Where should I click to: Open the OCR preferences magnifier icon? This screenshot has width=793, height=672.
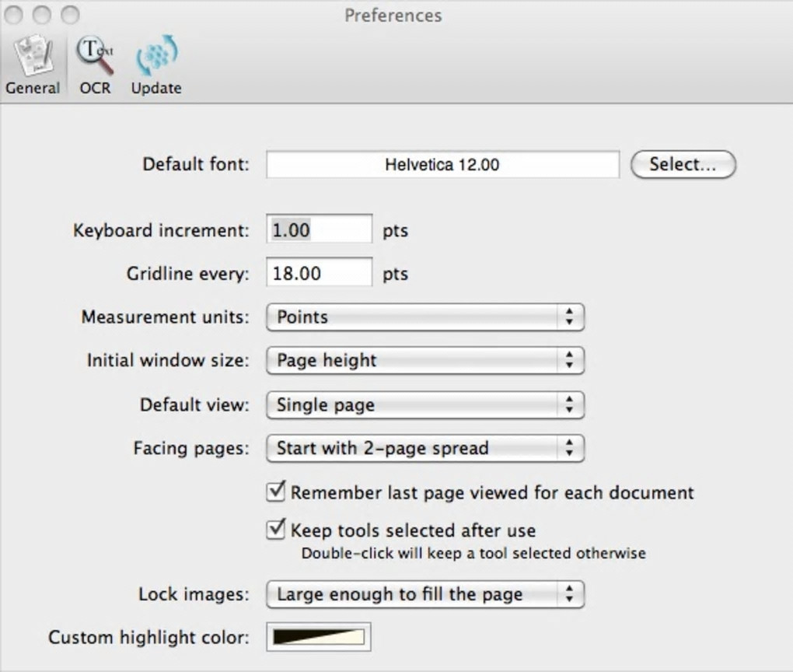[x=95, y=54]
